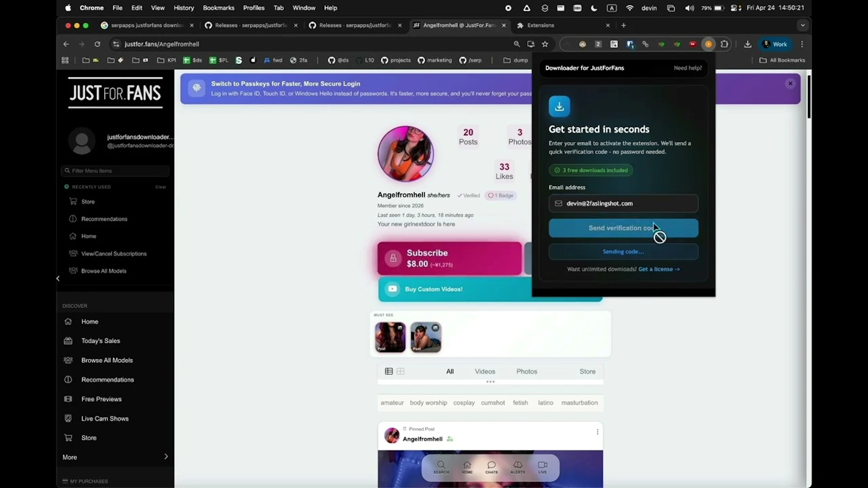Click the download icon in the extension popup

pos(559,106)
